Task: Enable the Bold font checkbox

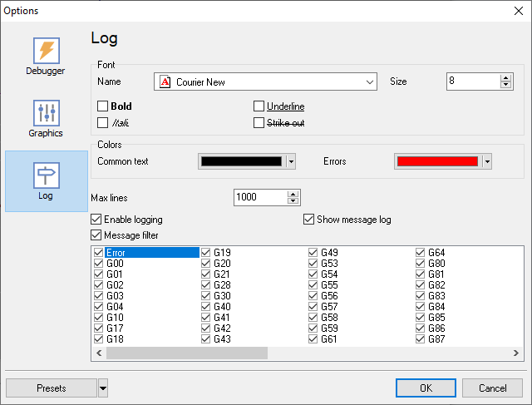Action: [x=102, y=106]
